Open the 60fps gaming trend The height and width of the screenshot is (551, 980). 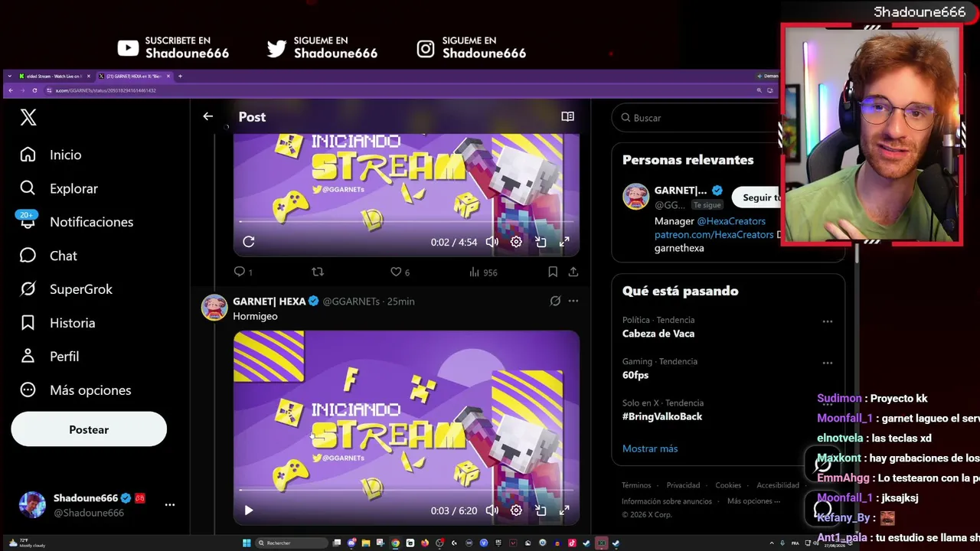tap(635, 375)
